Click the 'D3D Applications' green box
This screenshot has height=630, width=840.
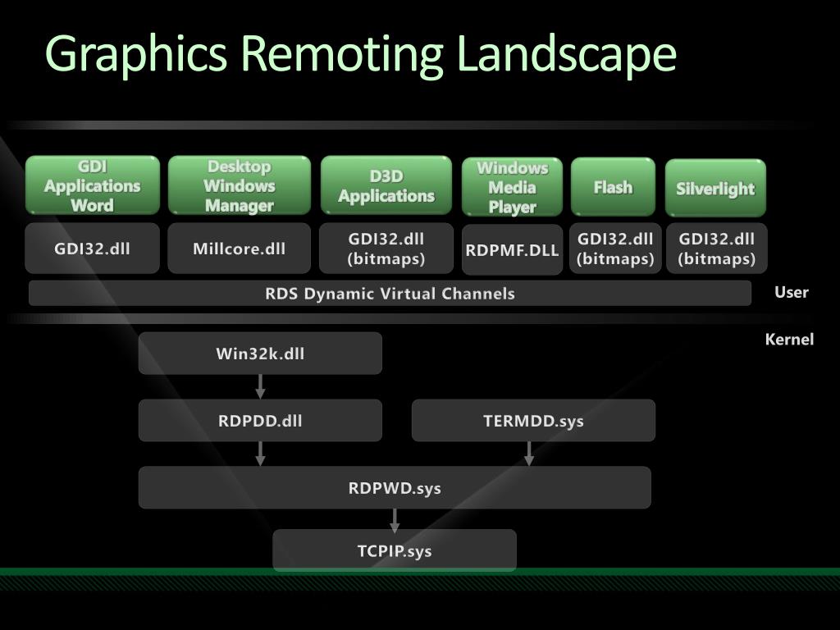click(x=386, y=185)
